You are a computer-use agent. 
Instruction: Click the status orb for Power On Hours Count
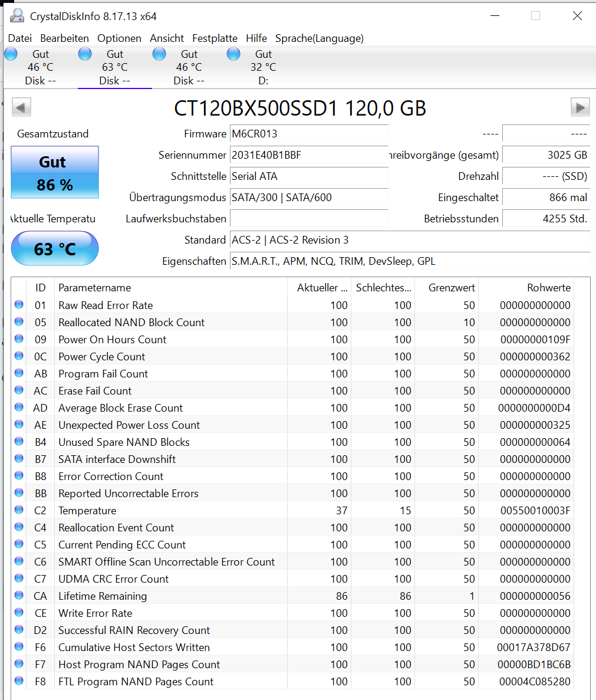click(x=19, y=339)
